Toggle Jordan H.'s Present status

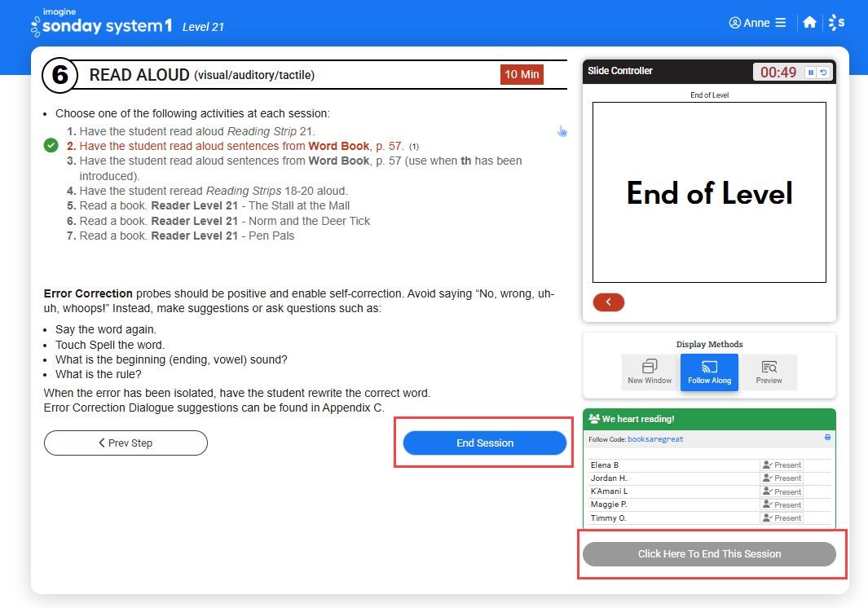pos(782,478)
